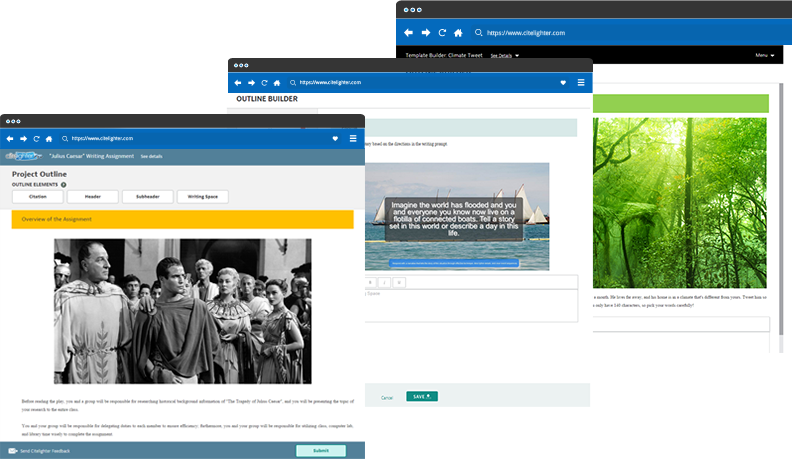
Task: Click the help icon beside Outline Elements
Action: point(64,185)
